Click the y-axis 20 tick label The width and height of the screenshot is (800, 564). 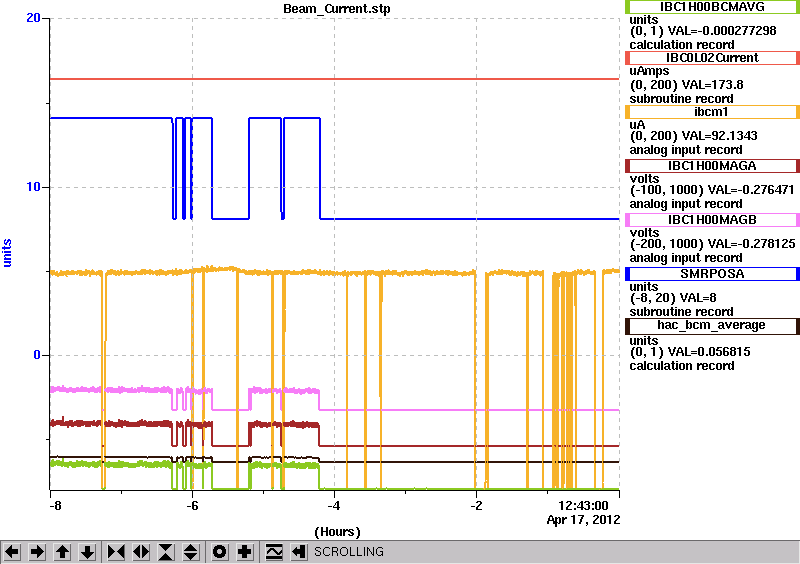point(33,18)
